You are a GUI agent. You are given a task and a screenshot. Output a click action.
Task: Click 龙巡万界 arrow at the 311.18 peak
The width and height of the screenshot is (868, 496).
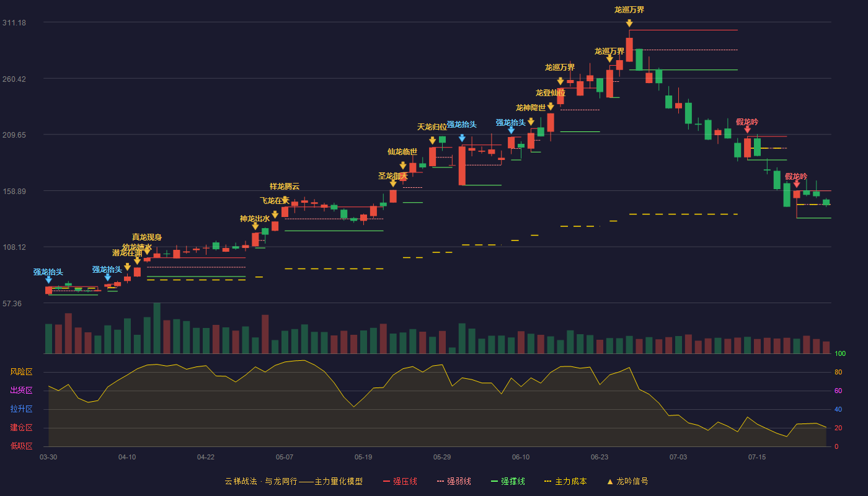coord(629,24)
